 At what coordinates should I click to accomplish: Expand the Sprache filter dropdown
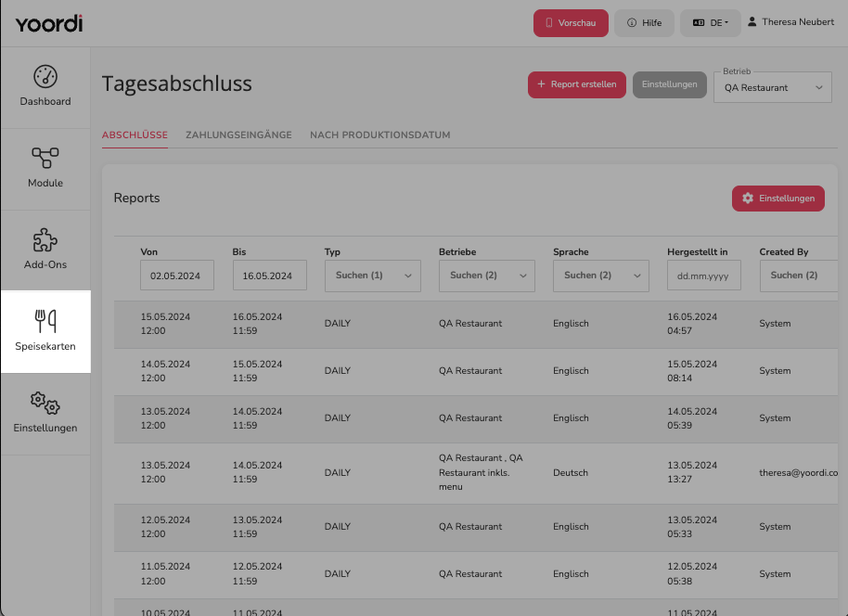click(601, 276)
